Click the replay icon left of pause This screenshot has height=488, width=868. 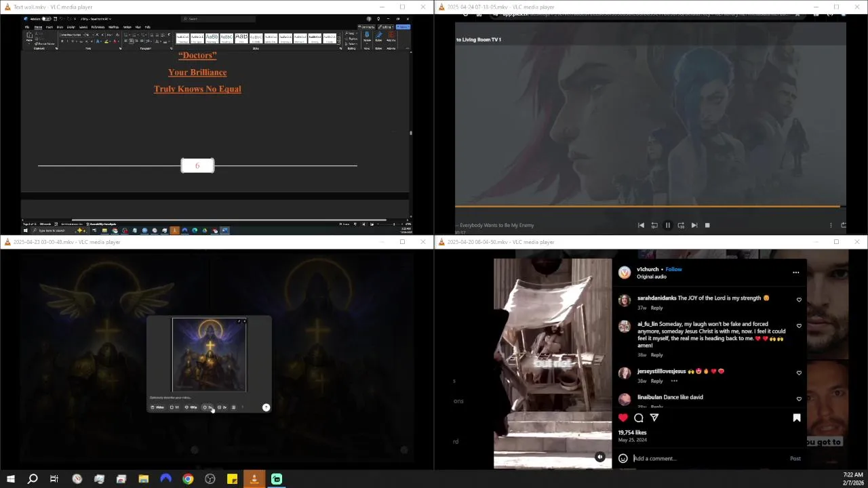coord(654,225)
